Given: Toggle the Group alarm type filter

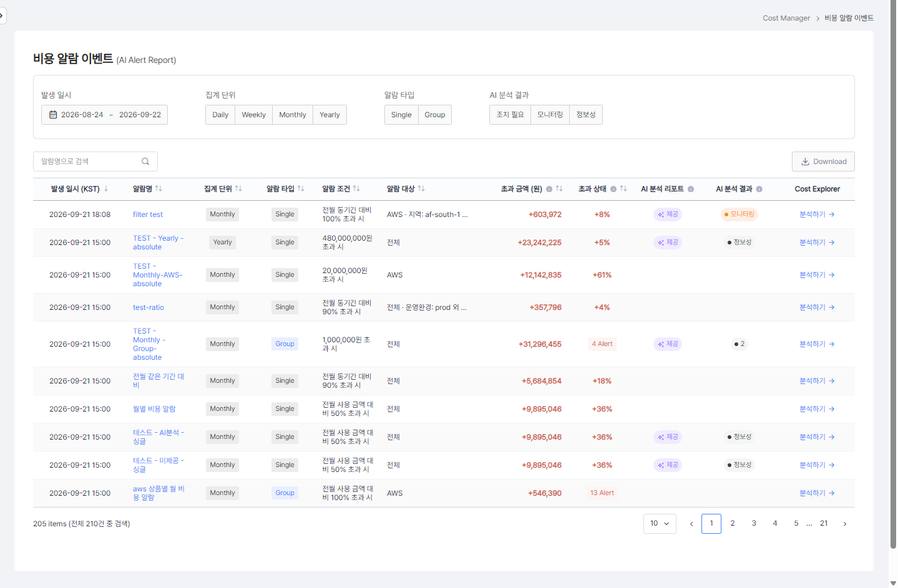Looking at the screenshot, I should (435, 115).
